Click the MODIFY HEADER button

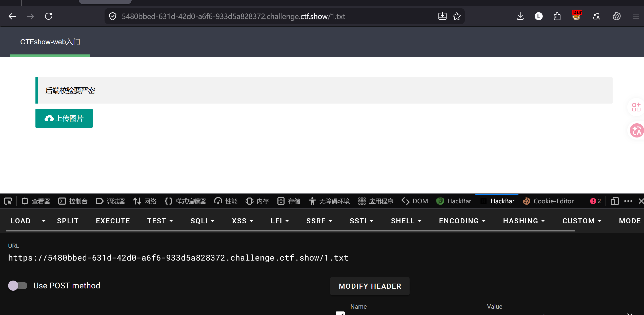[x=370, y=286]
